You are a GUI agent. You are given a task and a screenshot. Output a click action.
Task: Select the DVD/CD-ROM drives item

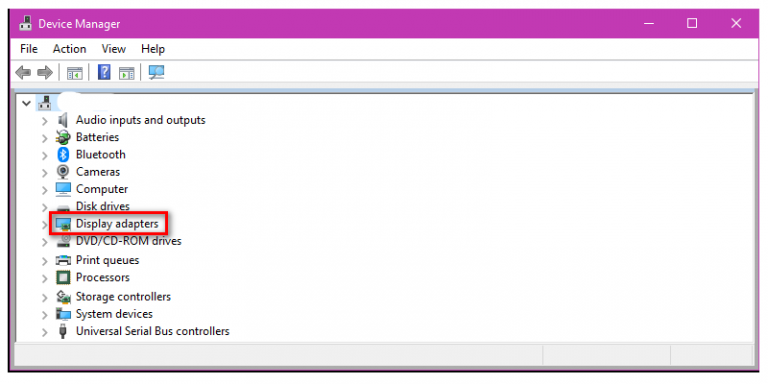click(129, 241)
